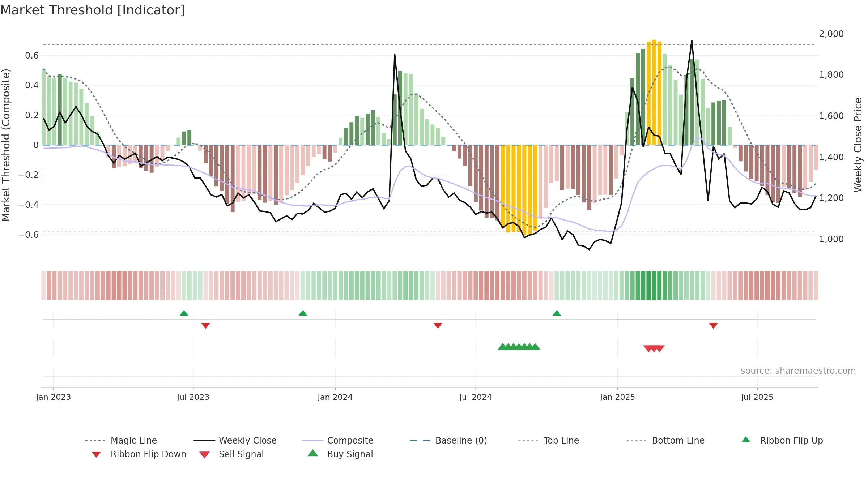Click the −0.4 left axis tick
868x488 pixels.
(x=29, y=205)
